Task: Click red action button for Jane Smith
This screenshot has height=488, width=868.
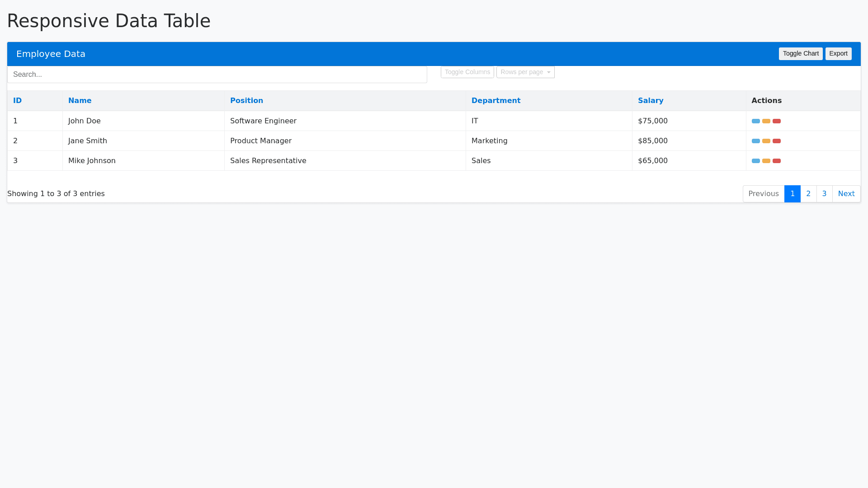Action: (776, 141)
